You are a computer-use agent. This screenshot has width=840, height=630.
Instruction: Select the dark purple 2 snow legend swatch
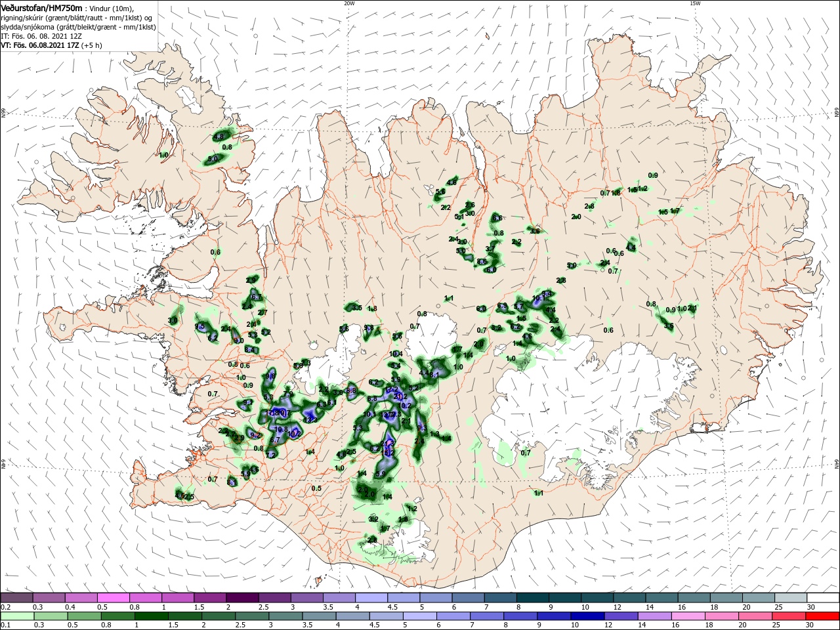tap(241, 598)
